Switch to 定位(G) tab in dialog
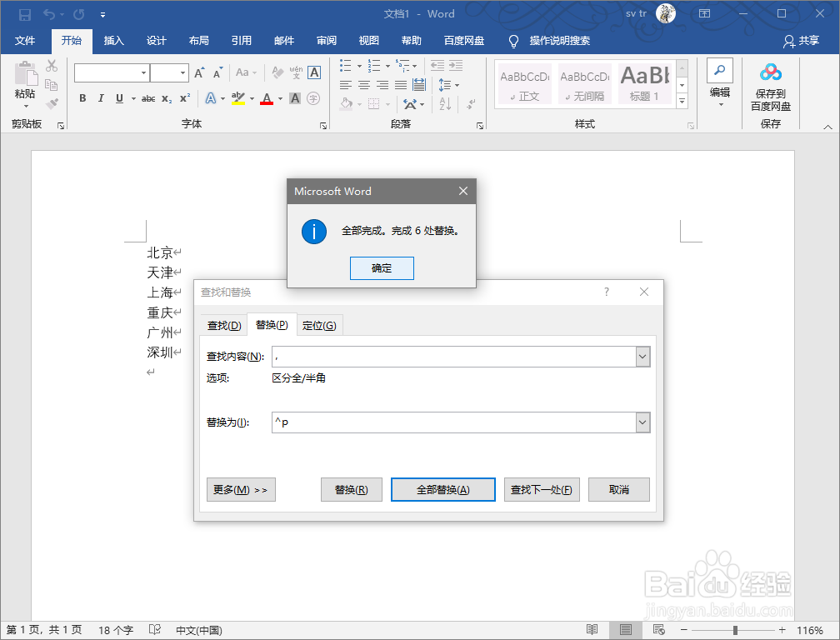840x640 pixels. tap(319, 326)
